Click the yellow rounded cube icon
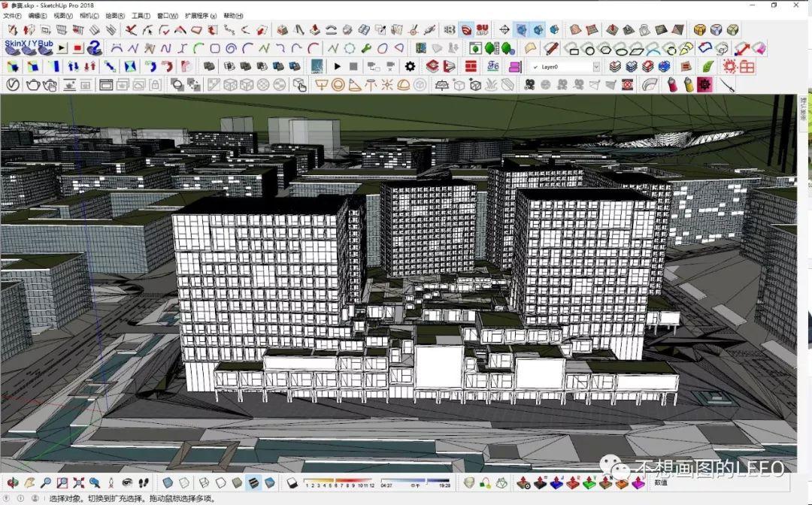The height and width of the screenshot is (505, 812). click(x=700, y=29)
